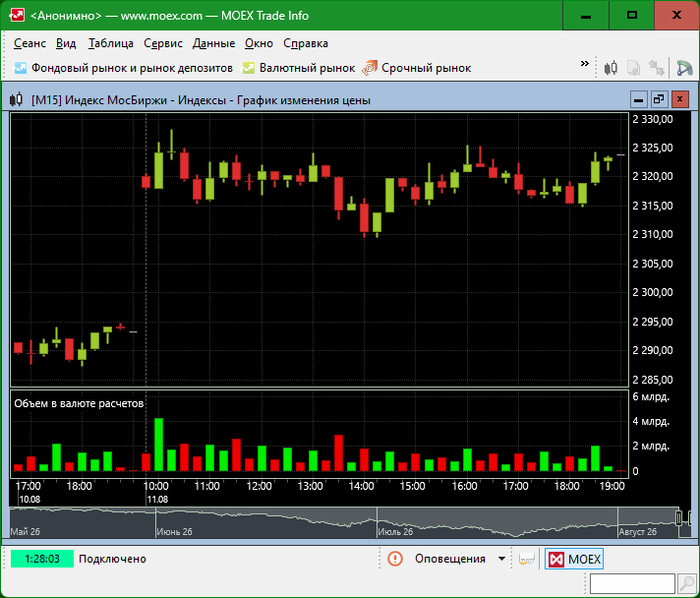This screenshot has height=598, width=700.
Task: Click Июль 26 on overview timeline
Action: 396,532
